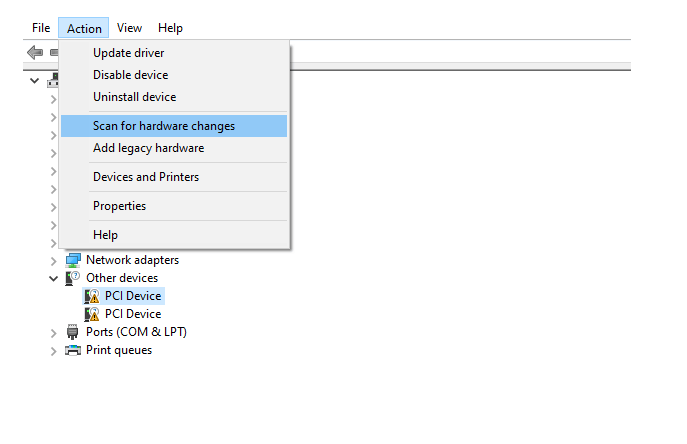Select Uninstall device in the Action menu

pyautogui.click(x=174, y=97)
